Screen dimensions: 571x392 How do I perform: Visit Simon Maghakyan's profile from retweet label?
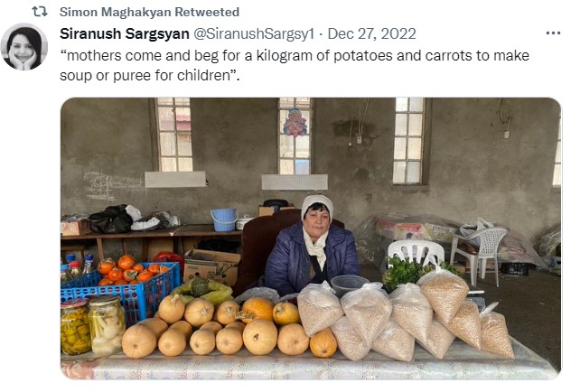(117, 12)
